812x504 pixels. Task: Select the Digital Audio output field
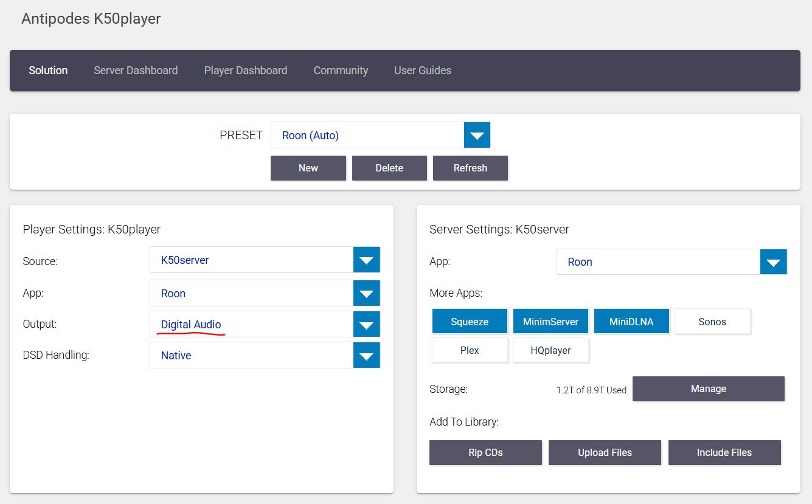[x=252, y=324]
